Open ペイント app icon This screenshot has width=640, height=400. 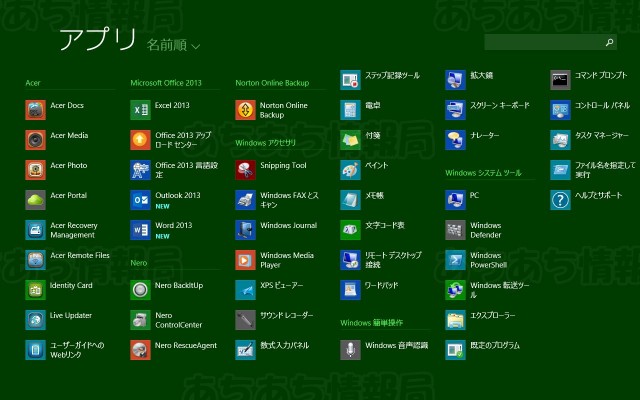[350, 170]
